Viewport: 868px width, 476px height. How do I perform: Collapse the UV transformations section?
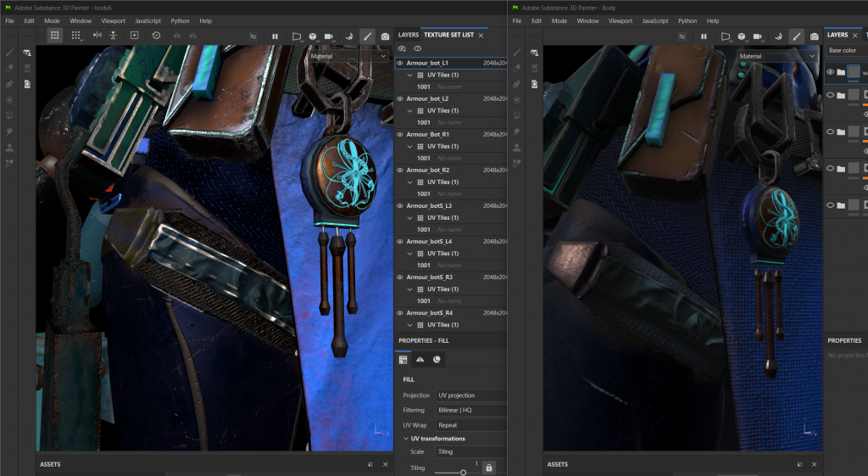[x=405, y=439]
